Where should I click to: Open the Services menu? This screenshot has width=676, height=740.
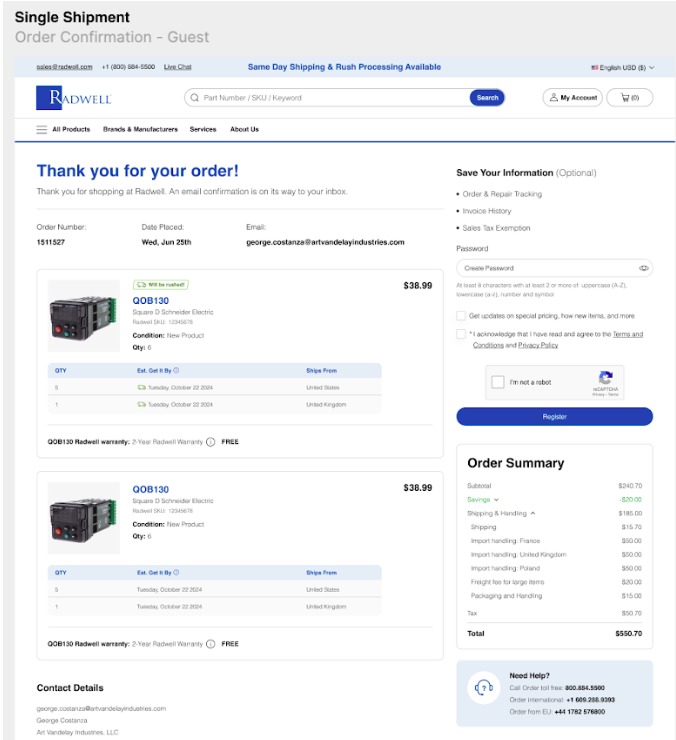click(x=203, y=129)
